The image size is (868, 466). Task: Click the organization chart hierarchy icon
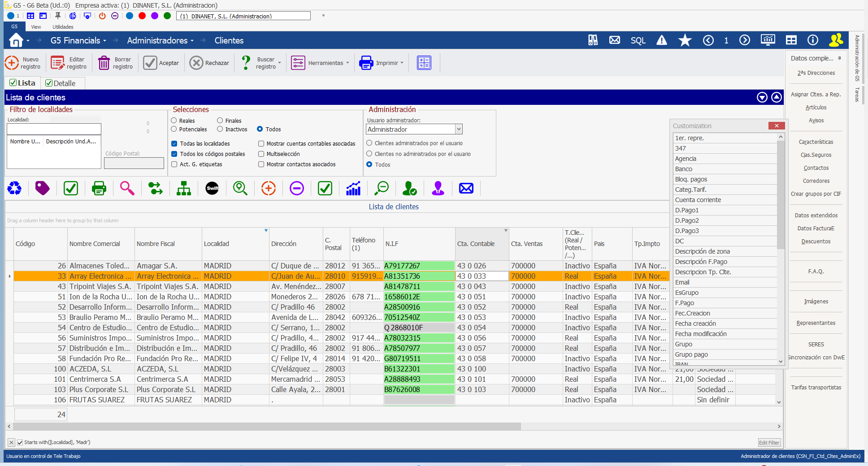(184, 188)
